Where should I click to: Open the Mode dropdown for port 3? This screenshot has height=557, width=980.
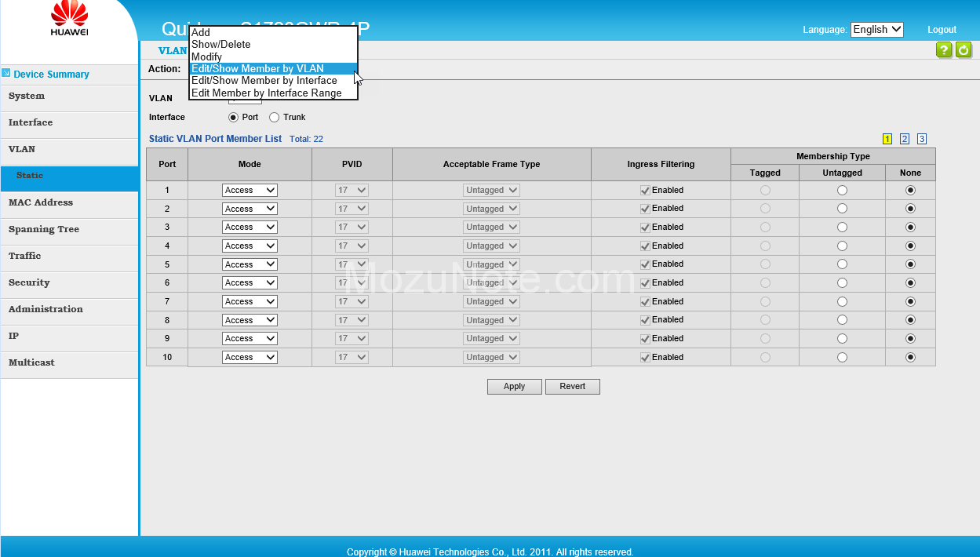(250, 227)
